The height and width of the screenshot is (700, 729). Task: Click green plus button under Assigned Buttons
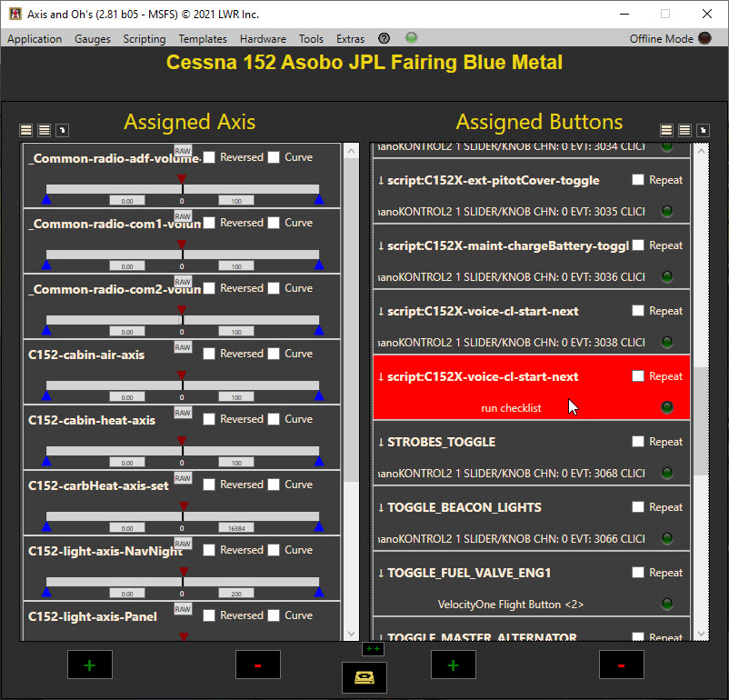[454, 665]
